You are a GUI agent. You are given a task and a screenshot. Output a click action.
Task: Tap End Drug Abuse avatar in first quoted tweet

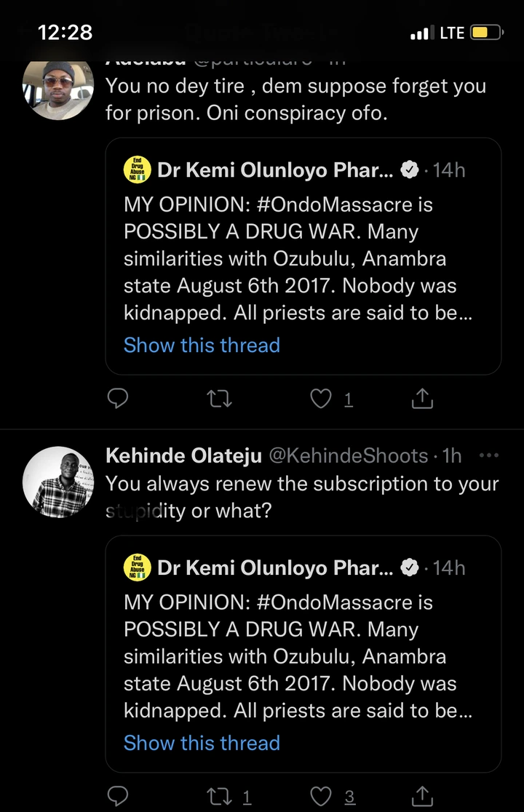pyautogui.click(x=138, y=170)
